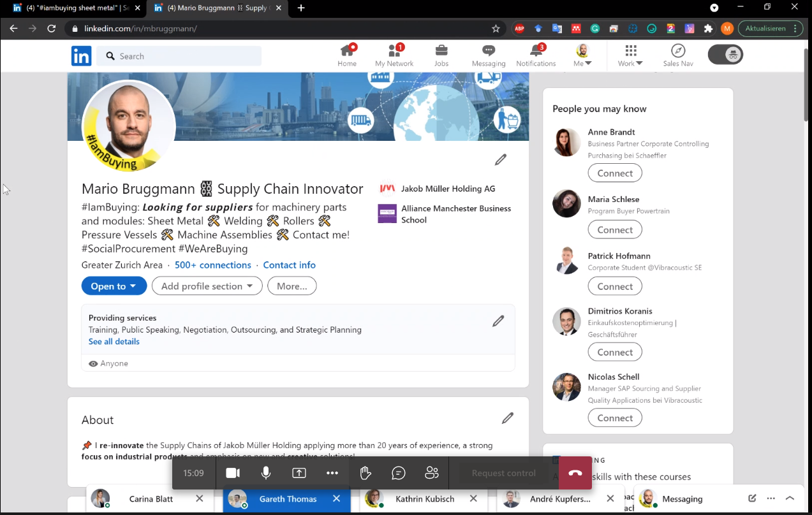Click See all details link

tap(114, 342)
